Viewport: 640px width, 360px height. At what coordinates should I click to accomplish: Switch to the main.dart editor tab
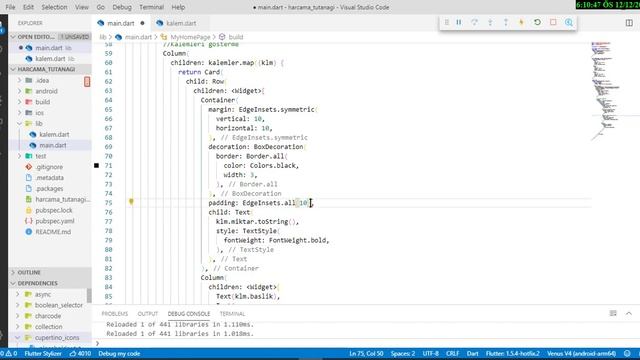[x=121, y=23]
